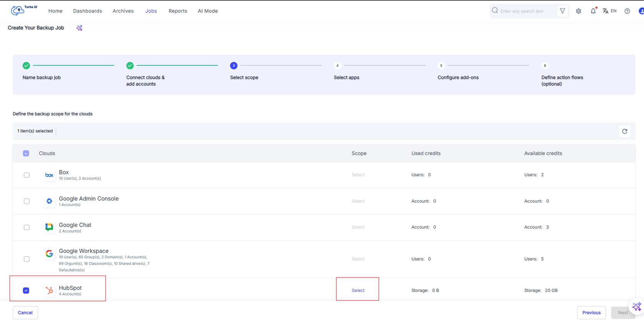644x322 pixels.
Task: Click the AI sparkle icon beside Create Your Backup Job
Action: click(x=79, y=28)
